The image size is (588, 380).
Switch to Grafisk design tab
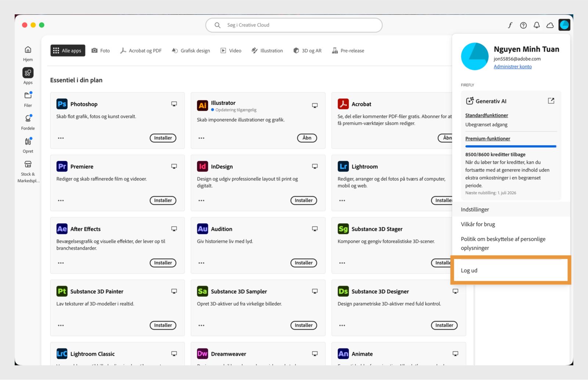pyautogui.click(x=191, y=51)
